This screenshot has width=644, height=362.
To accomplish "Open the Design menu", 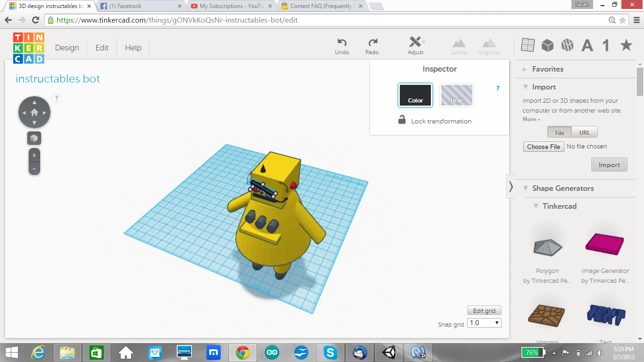I will point(67,48).
